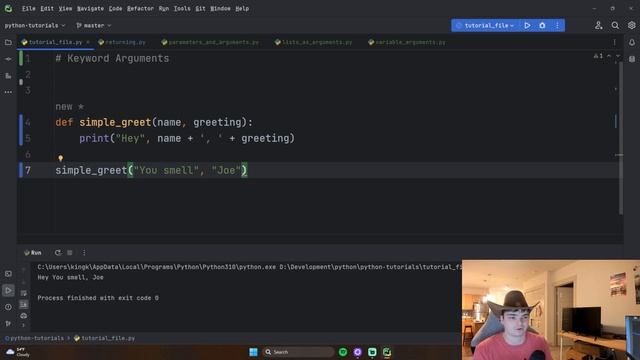Open the Navigate menu
The width and height of the screenshot is (640, 360).
[90, 8]
